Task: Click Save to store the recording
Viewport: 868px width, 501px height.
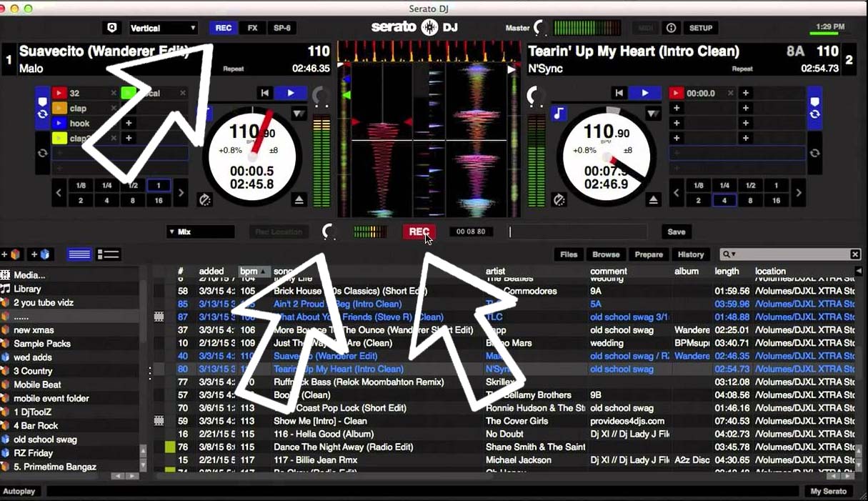Action: point(675,231)
